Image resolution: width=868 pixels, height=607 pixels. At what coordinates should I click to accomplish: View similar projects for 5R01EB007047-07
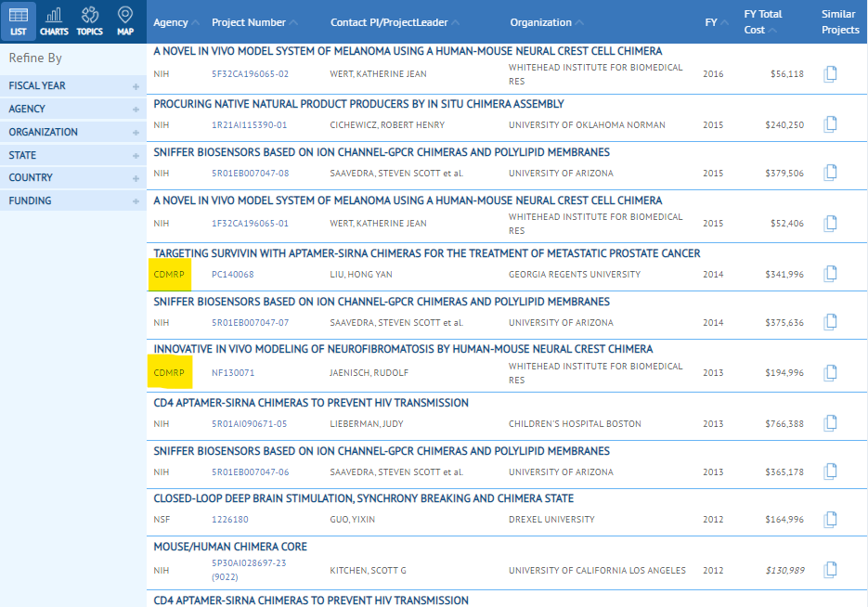[830, 322]
